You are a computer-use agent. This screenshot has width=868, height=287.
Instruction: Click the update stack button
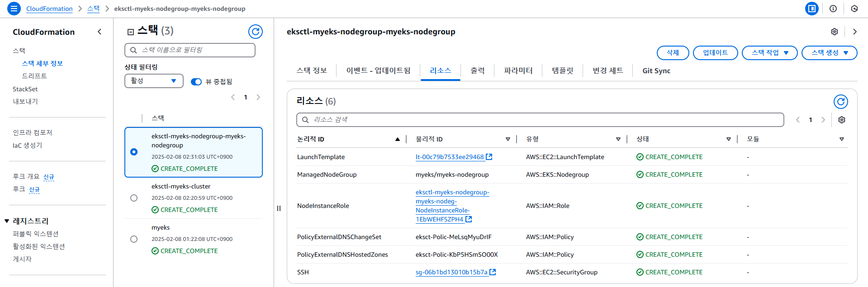tap(716, 53)
